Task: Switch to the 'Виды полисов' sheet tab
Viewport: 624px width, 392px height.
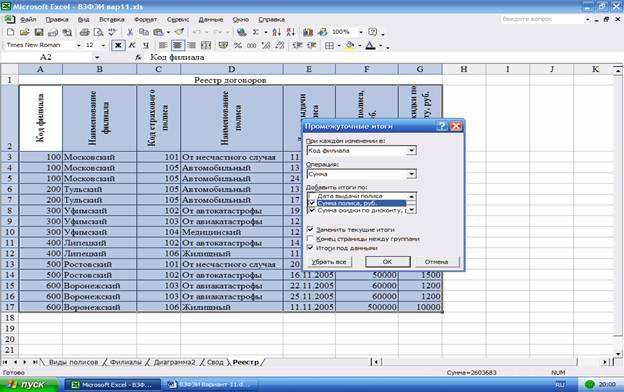Action: click(x=73, y=362)
